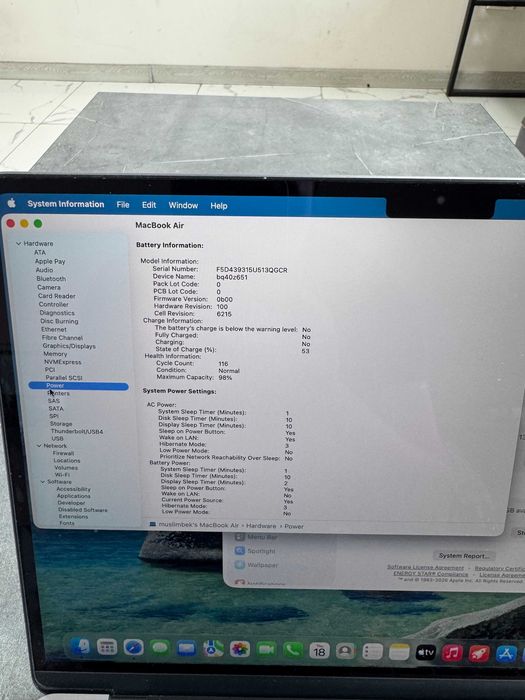
Task: Open Software License Agreement link
Action: [x=425, y=567]
